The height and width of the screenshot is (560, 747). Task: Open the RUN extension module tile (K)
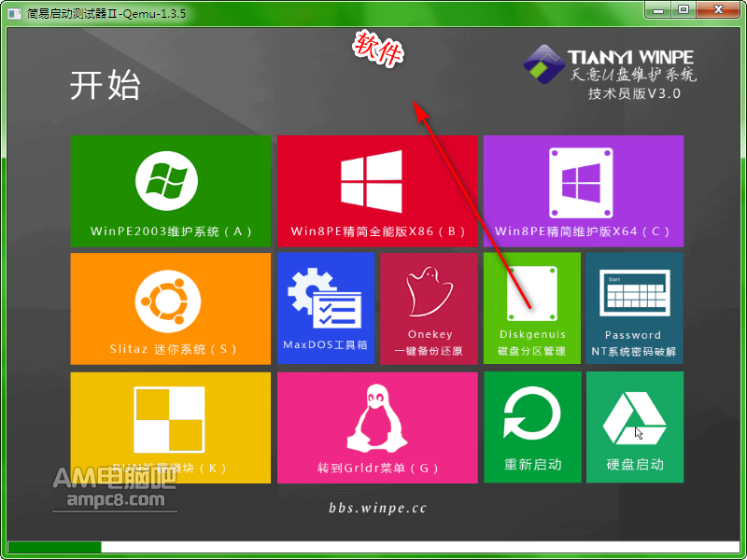click(171, 427)
